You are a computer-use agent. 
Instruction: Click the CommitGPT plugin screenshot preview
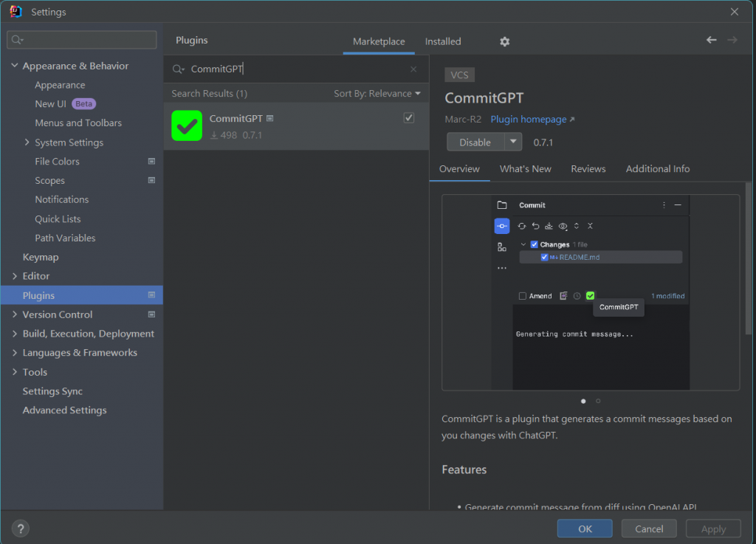pos(591,292)
